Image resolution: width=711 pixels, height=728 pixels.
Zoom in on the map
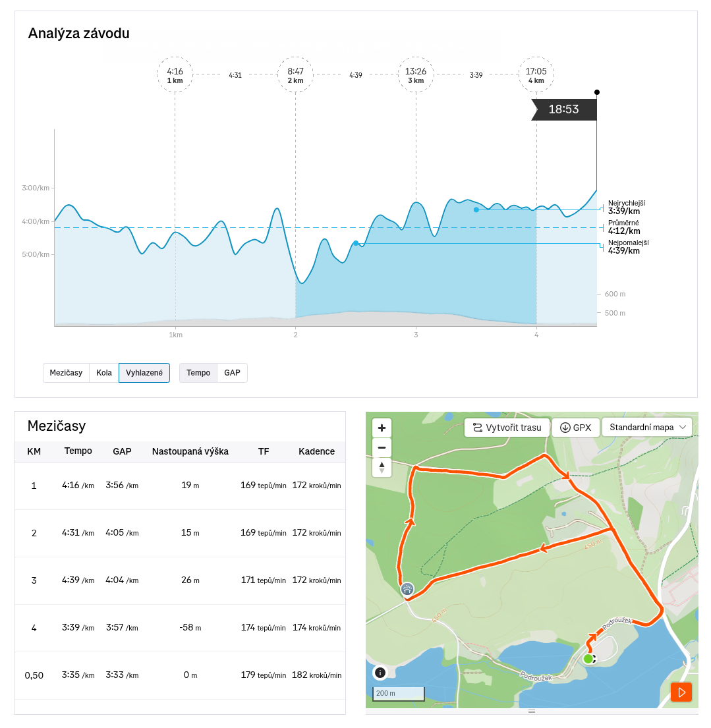382,428
